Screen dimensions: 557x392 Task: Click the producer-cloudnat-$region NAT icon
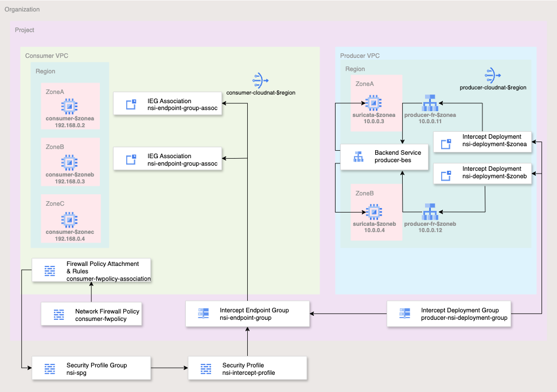point(493,75)
